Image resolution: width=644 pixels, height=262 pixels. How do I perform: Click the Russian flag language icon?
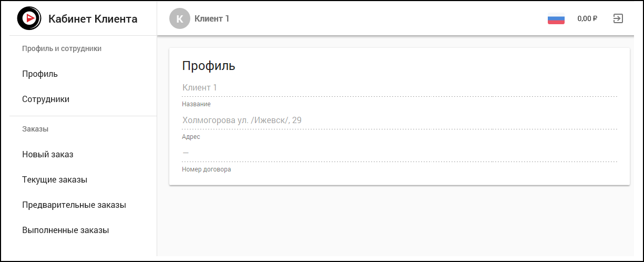(x=556, y=18)
